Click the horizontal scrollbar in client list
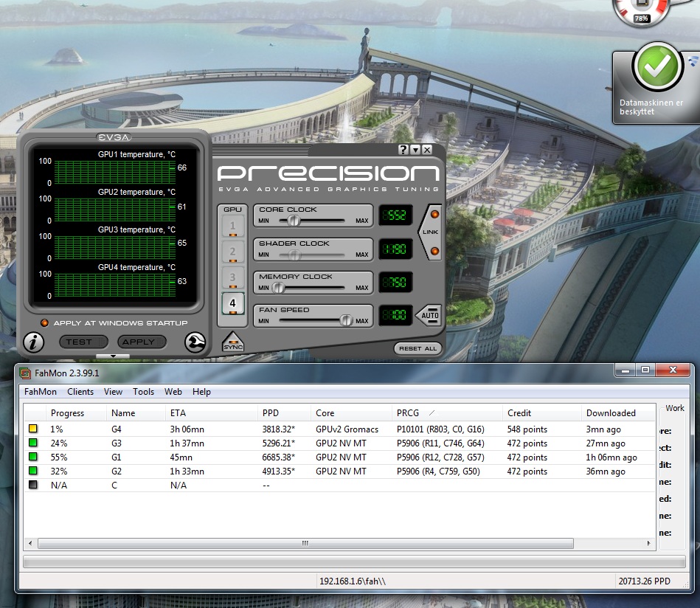 pyautogui.click(x=305, y=543)
